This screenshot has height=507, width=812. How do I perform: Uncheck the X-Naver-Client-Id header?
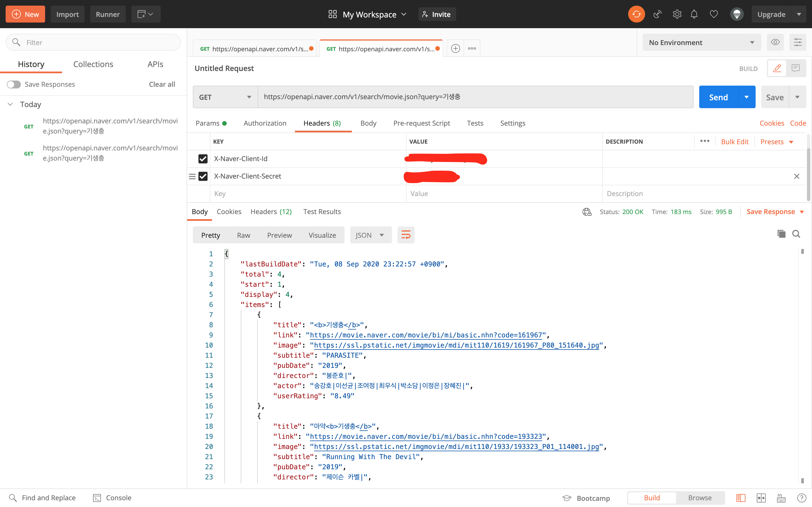point(203,159)
